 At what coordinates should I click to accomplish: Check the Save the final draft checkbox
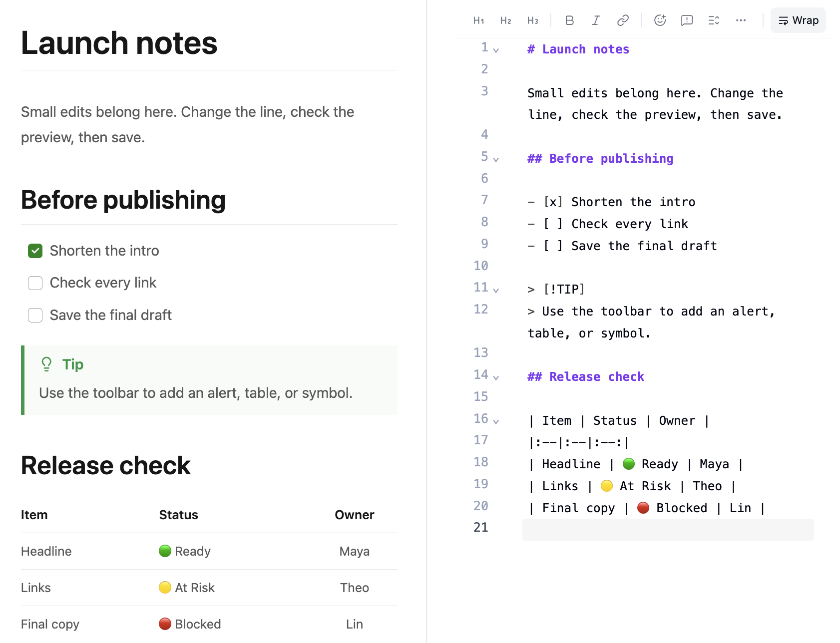(35, 316)
